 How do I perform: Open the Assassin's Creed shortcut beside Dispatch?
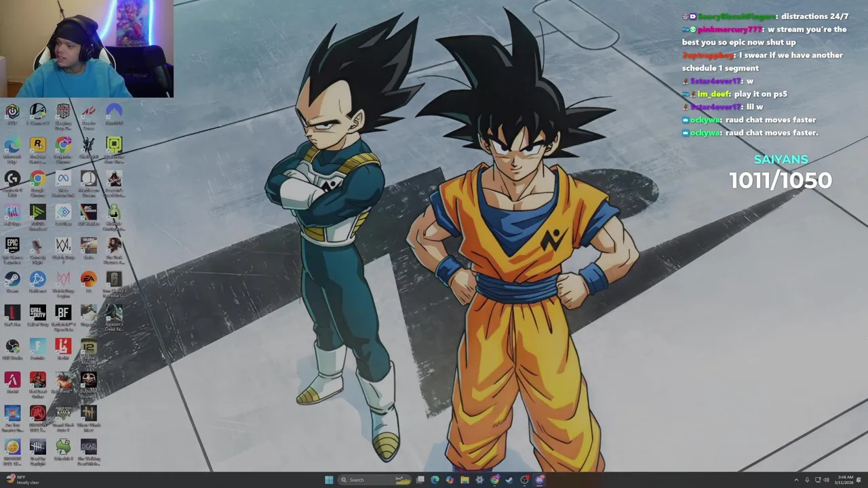114,317
